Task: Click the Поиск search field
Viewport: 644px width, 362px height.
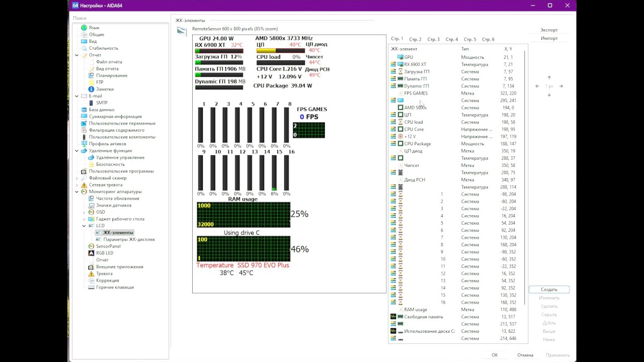Action: click(x=120, y=18)
